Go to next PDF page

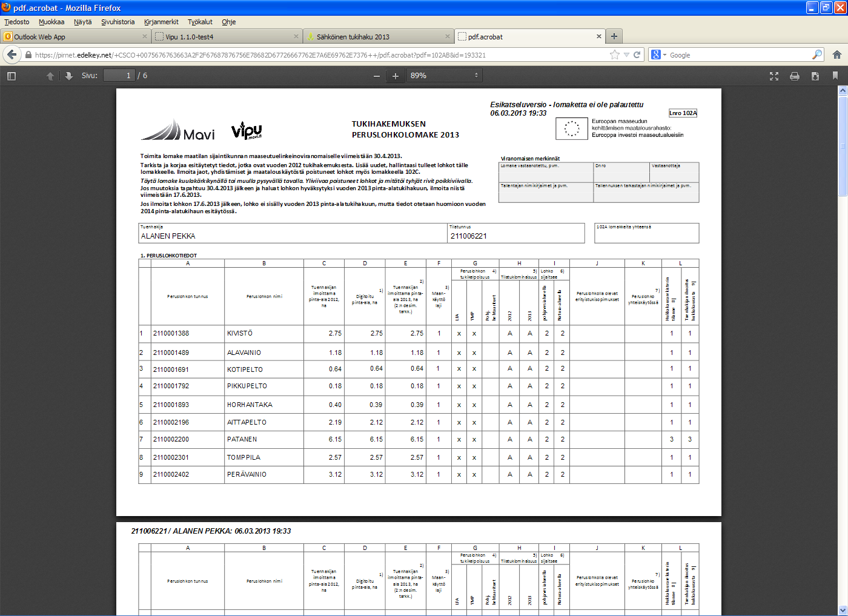click(x=68, y=76)
